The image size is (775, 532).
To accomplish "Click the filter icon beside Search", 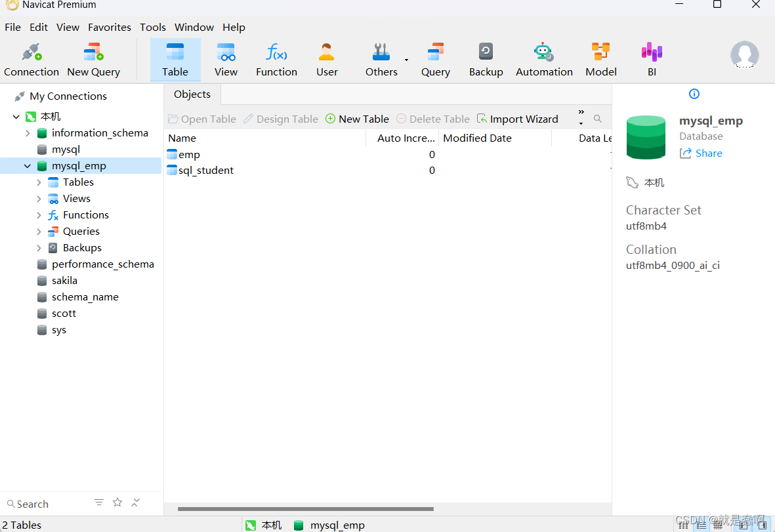I will pyautogui.click(x=99, y=502).
